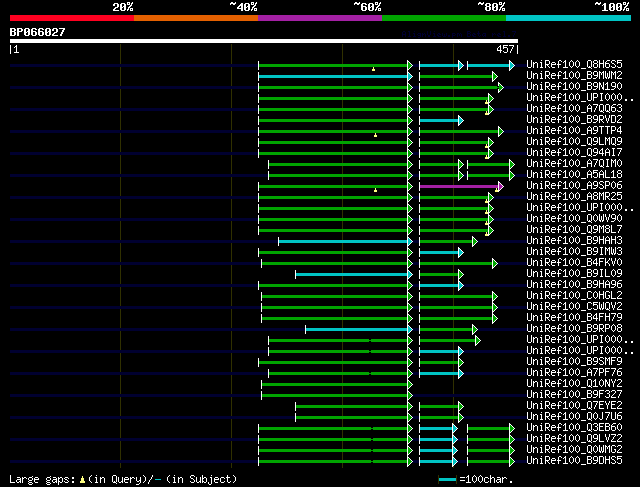
Task: Click the 457 query length end marker
Action: click(507, 49)
